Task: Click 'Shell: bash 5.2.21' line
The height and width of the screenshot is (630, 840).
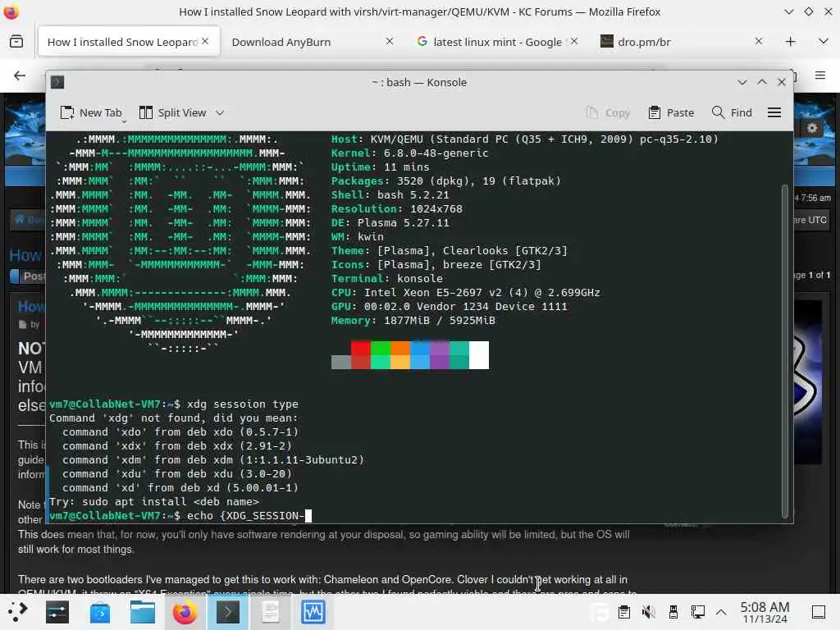Action: pos(390,195)
